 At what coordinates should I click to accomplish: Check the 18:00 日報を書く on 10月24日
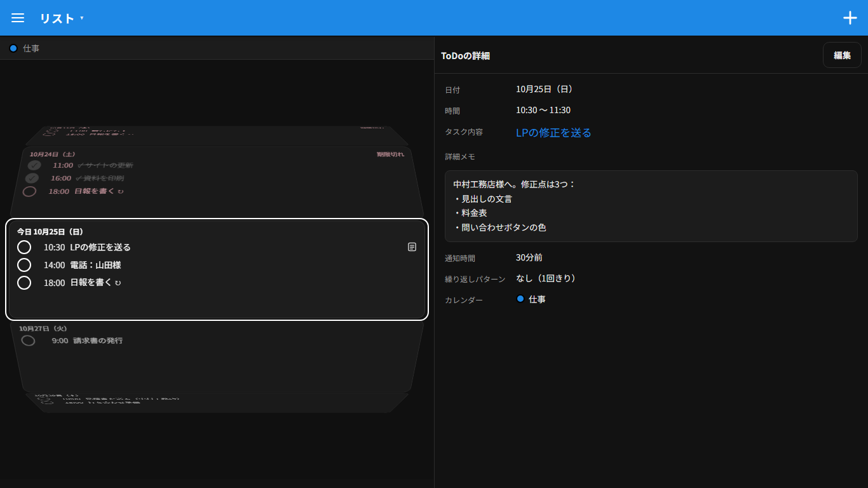tap(29, 191)
